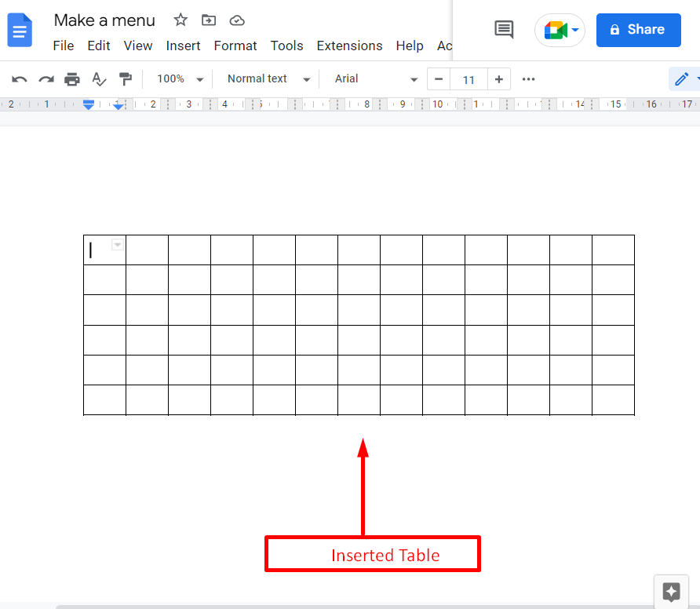Viewport: 700px width, 609px height.
Task: Open the Normal text style dropdown
Action: [x=268, y=79]
